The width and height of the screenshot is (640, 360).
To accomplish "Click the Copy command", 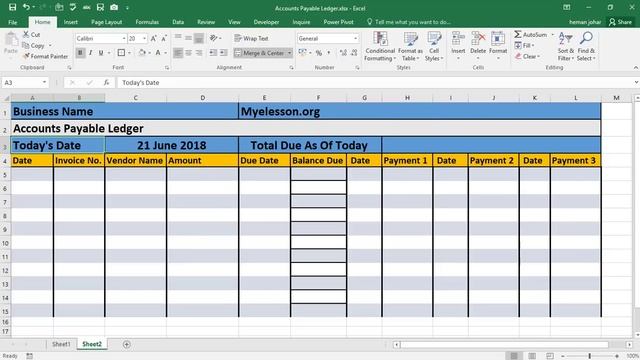I will (x=34, y=45).
